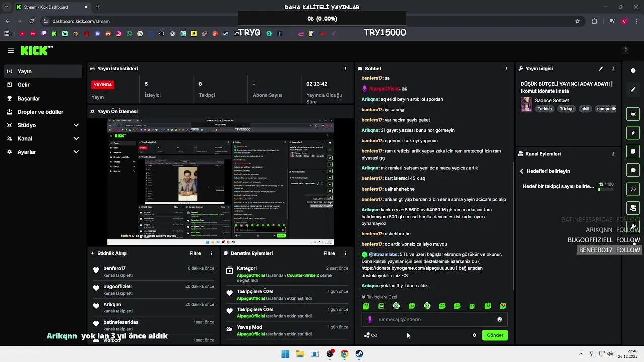
Task: Open Kanal Eylemleri panel three-dot menu
Action: click(613, 154)
